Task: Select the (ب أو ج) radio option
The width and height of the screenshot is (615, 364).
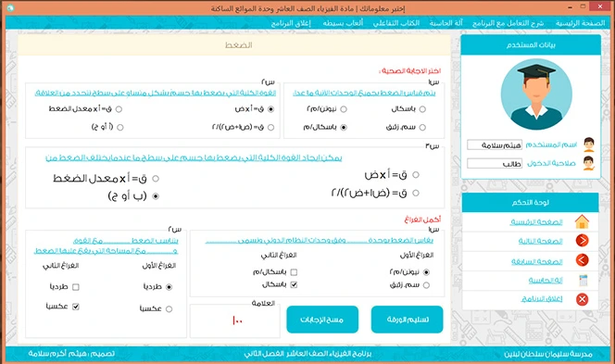Action: point(156,196)
